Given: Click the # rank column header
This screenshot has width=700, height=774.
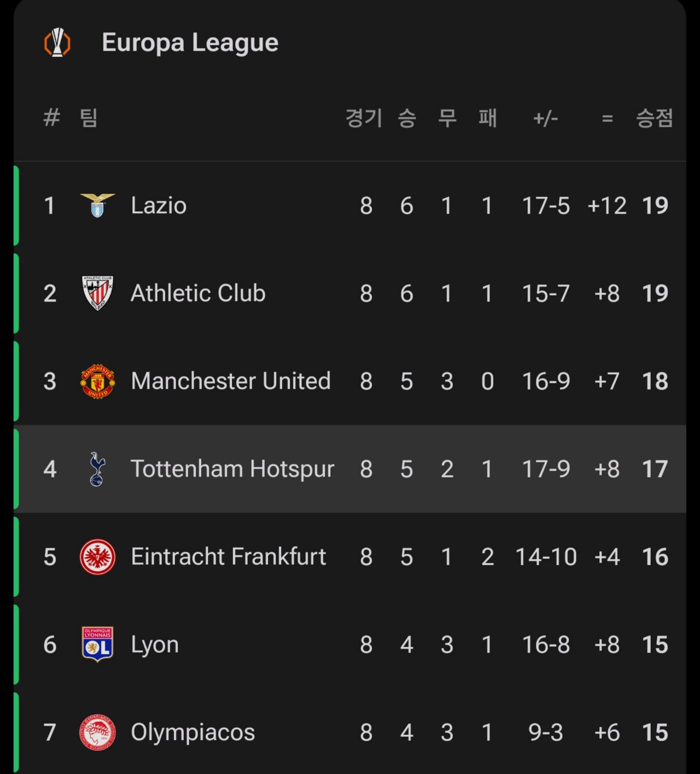Looking at the screenshot, I should click(x=51, y=118).
